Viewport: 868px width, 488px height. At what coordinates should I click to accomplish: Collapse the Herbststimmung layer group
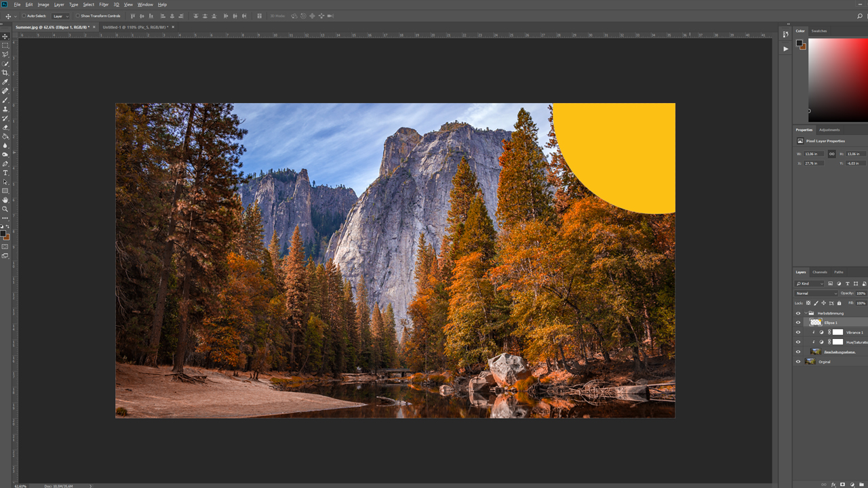(805, 313)
